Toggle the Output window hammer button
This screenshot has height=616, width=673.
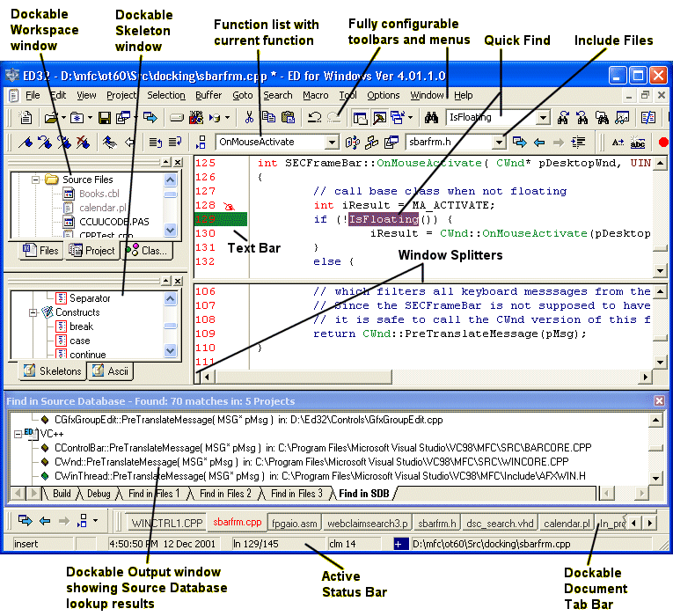(379, 118)
